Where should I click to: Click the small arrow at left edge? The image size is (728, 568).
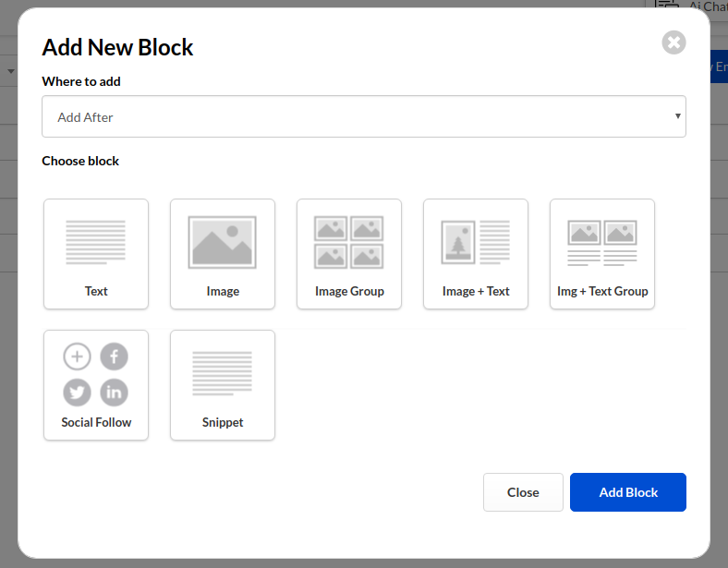coord(11,71)
